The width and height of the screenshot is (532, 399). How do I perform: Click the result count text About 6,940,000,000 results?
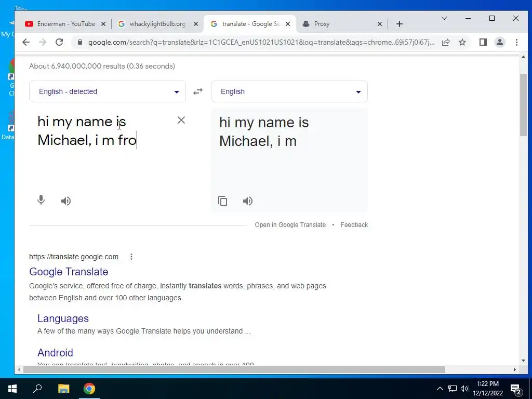pos(102,66)
